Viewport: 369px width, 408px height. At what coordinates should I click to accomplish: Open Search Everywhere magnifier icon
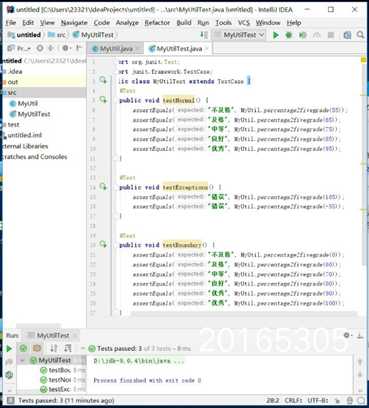360,35
